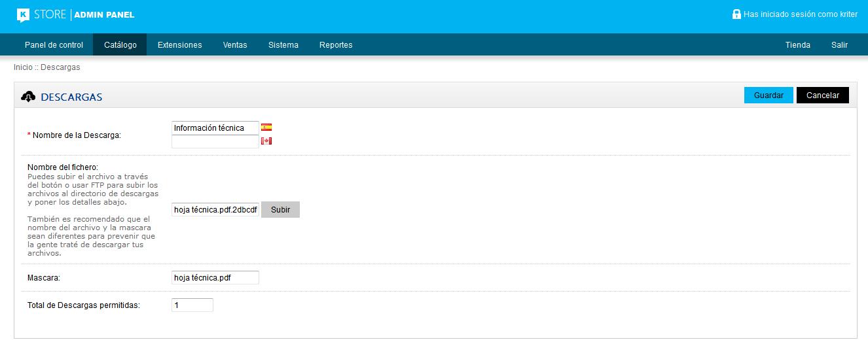Click the Descargas breadcrumb link
This screenshot has width=868, height=342.
click(x=60, y=67)
